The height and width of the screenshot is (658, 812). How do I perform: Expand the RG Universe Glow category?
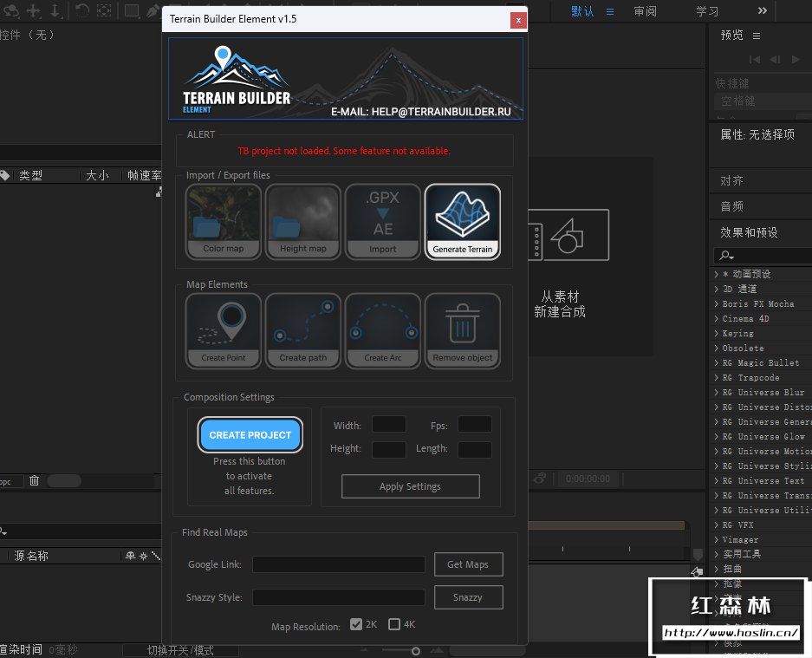pos(716,436)
